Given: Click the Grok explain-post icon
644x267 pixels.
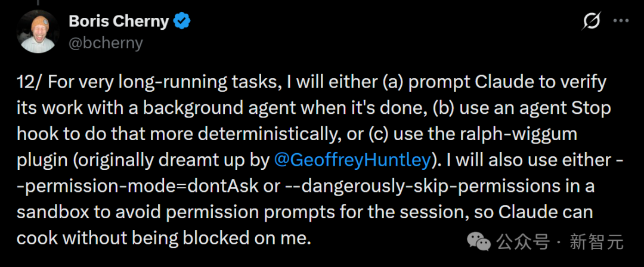Looking at the screenshot, I should pos(590,20).
